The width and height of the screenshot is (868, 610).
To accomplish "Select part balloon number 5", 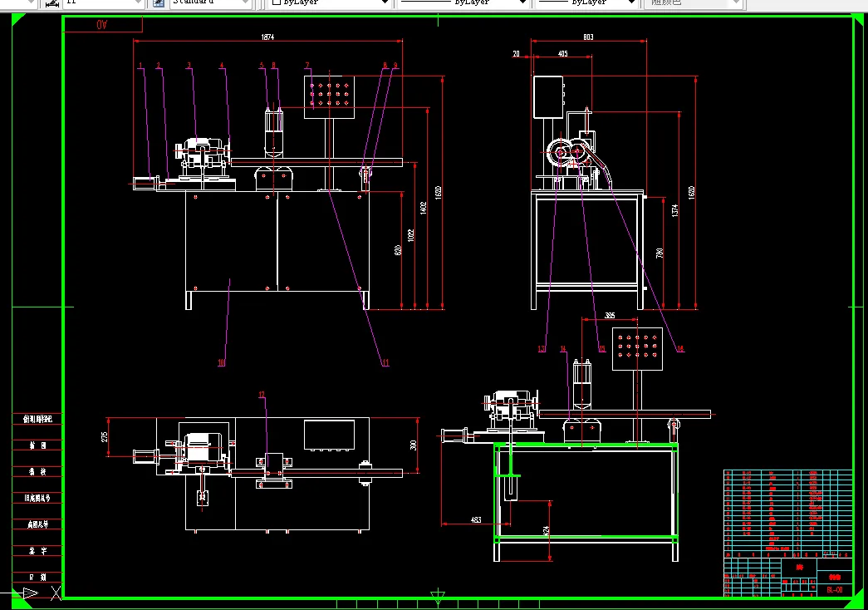I will [262, 66].
